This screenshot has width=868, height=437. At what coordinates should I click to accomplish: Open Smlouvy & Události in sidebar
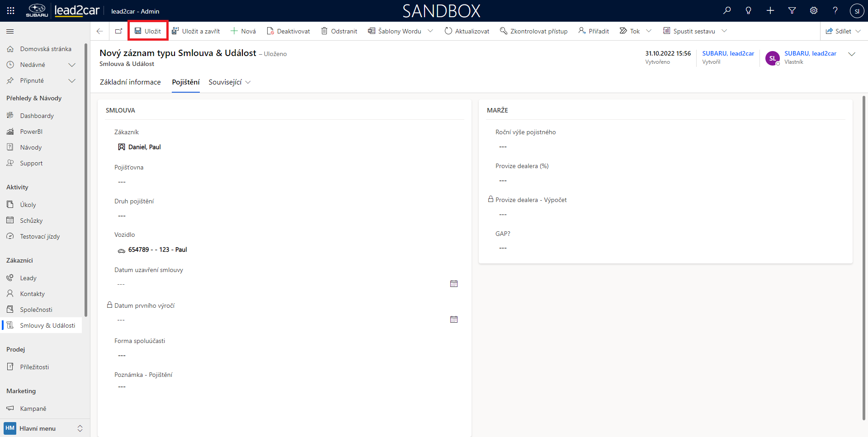click(x=47, y=325)
